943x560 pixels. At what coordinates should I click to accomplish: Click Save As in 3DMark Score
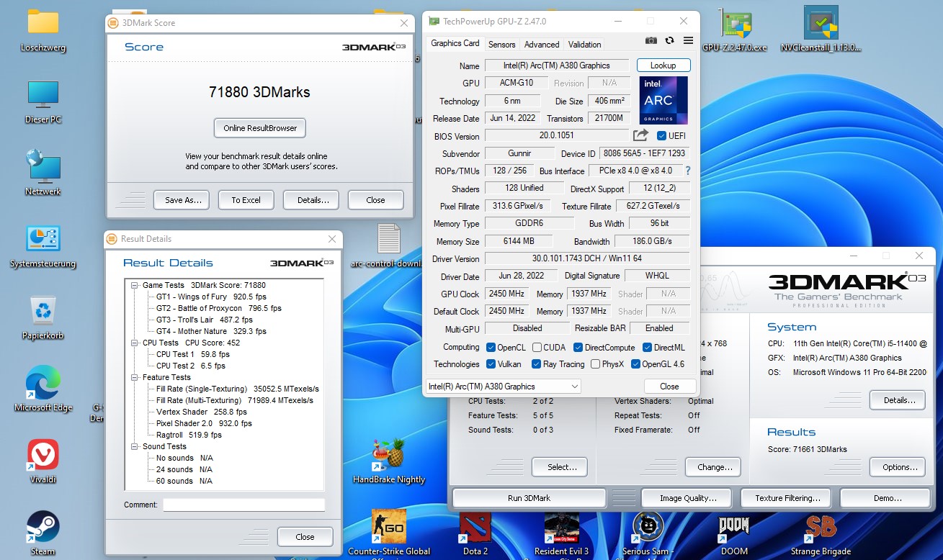(x=183, y=200)
